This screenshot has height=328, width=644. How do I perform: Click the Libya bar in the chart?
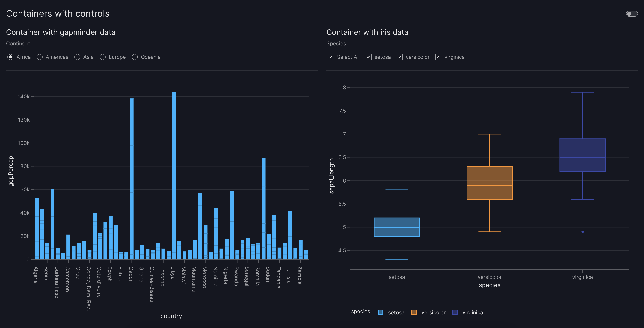pos(174,175)
